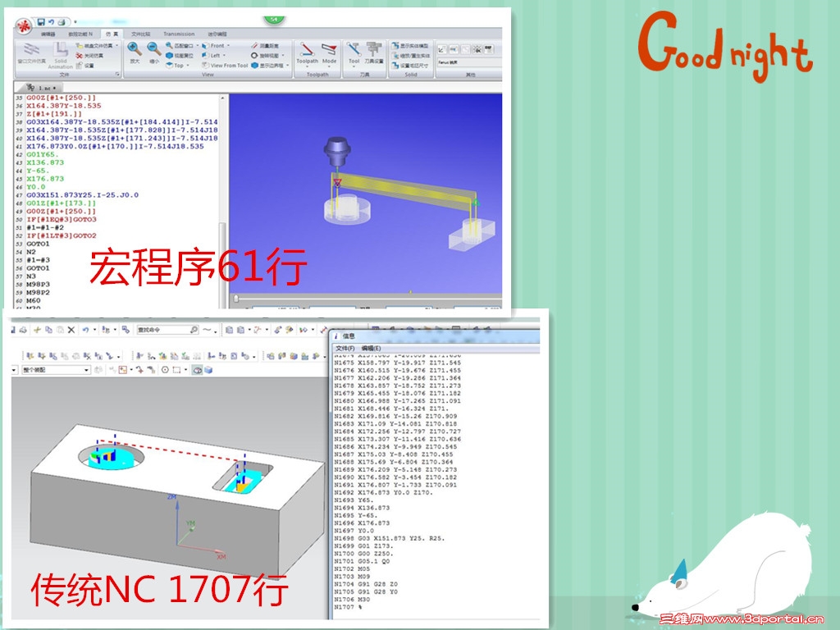Click line N1706 M30 in 信息 window

[352, 600]
